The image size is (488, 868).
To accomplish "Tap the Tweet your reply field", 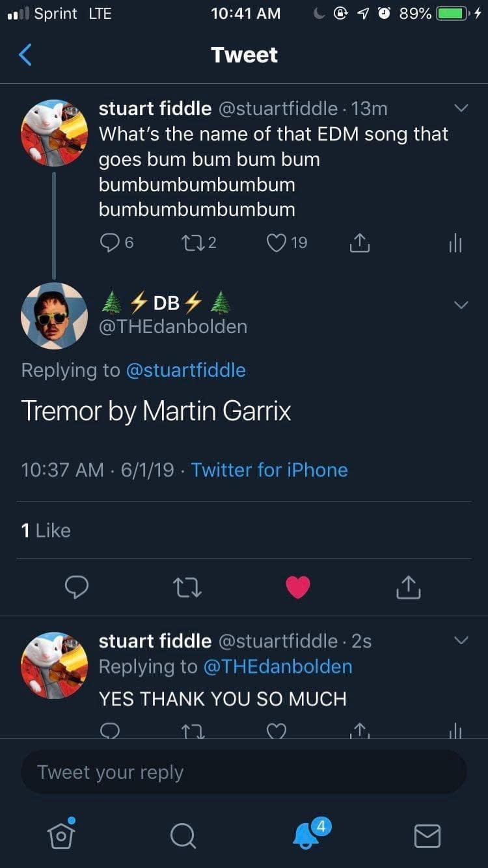I will pyautogui.click(x=243, y=772).
